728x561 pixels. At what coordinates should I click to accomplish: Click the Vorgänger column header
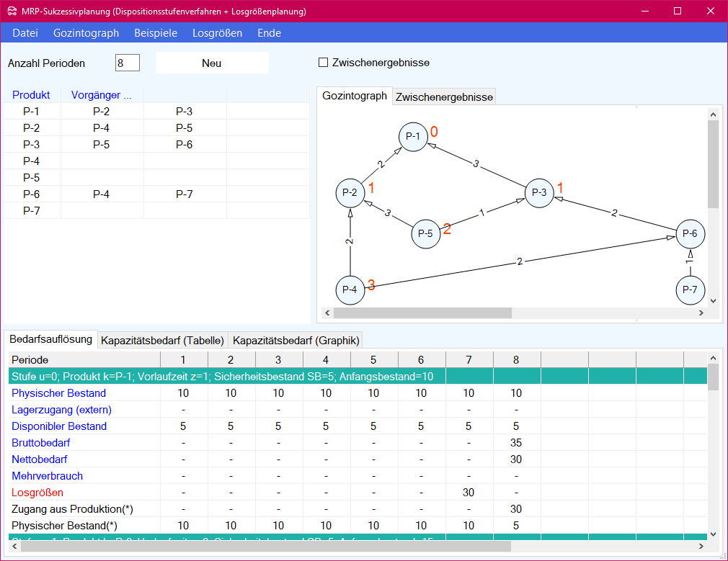point(102,95)
